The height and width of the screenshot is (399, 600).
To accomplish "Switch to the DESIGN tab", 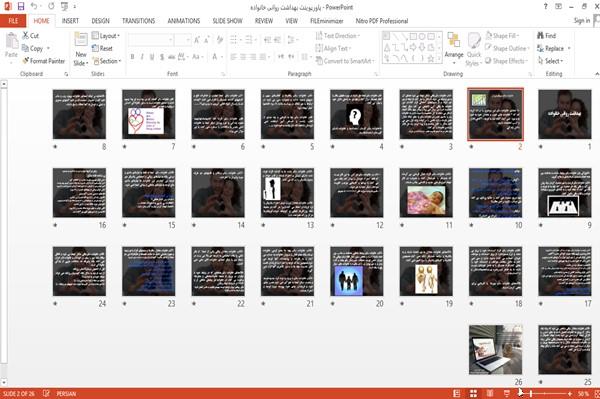I will [x=100, y=21].
